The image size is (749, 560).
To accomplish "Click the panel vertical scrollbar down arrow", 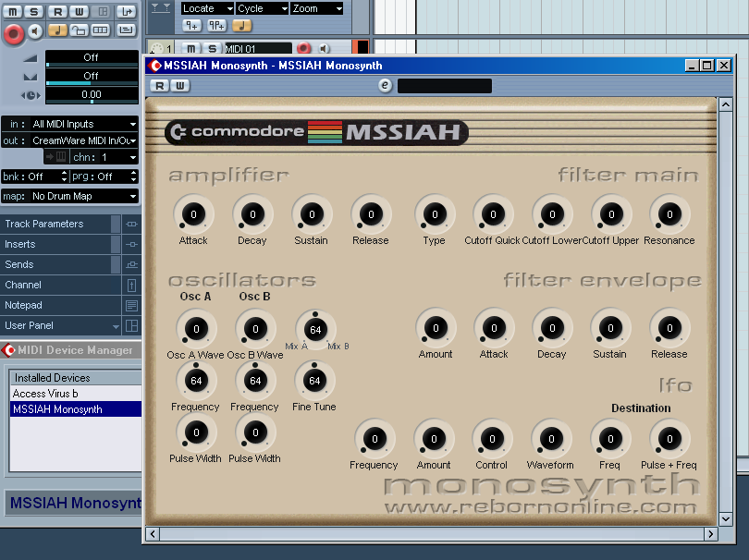I will [x=726, y=519].
